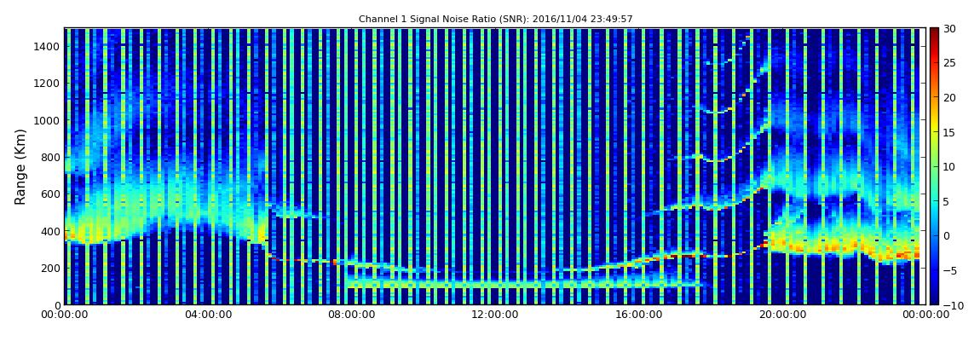The width and height of the screenshot is (980, 347).
Task: Click the 1400 tick label on the range axis
Action: (x=47, y=46)
